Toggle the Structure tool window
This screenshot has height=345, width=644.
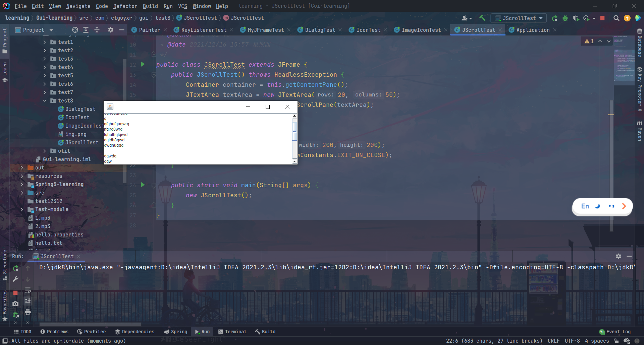point(5,265)
